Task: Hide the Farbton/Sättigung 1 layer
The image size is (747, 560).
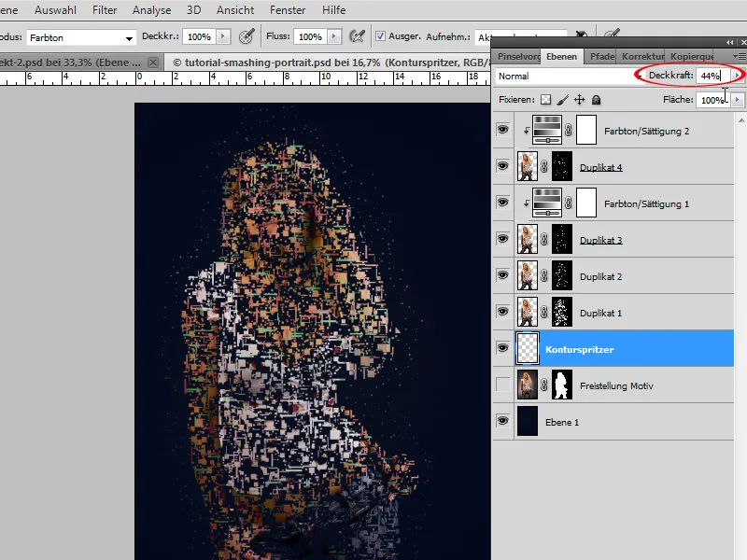Action: 502,203
